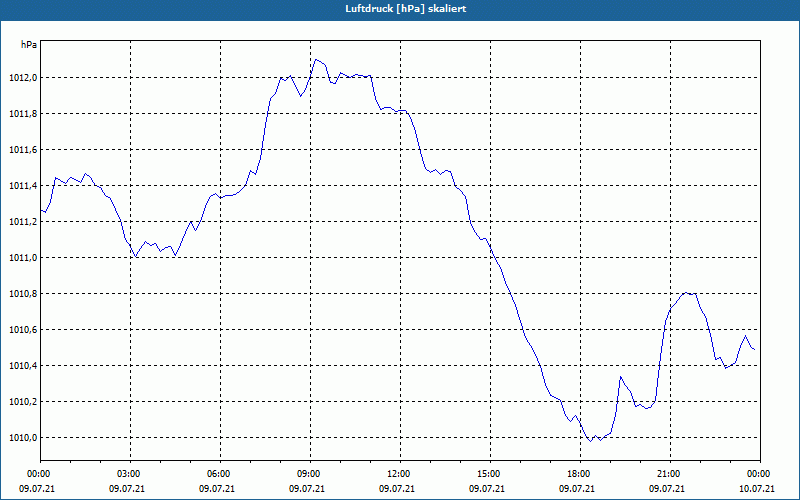Click the 1012,0 y-axis label
Screen dimensions: 800x500
point(23,78)
